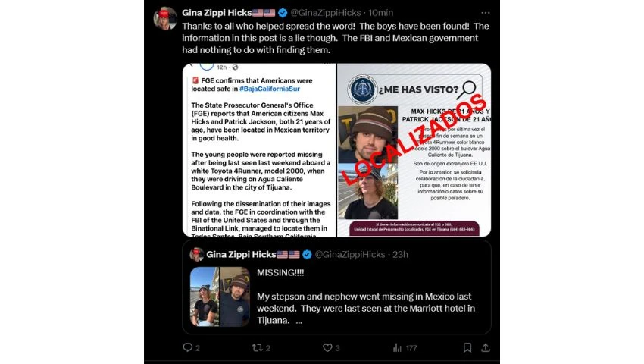Open Gina Zippi Hicks profile avatar
This screenshot has height=364, width=644.
(165, 18)
